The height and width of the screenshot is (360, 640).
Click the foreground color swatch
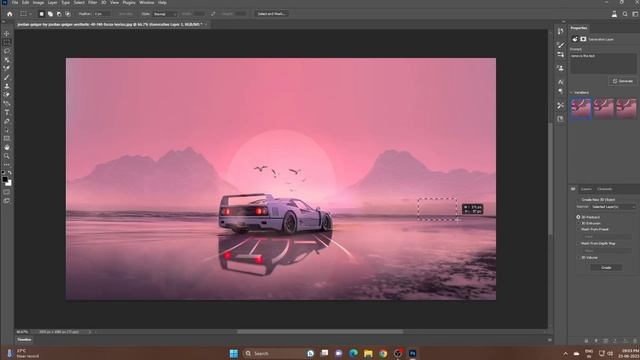click(5, 180)
